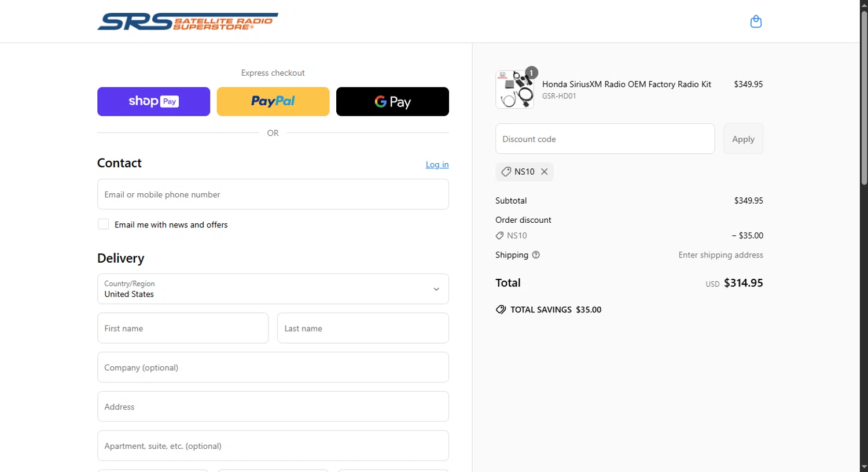This screenshot has height=472, width=868.
Task: Expand the Country/Region dropdown
Action: coord(273,289)
